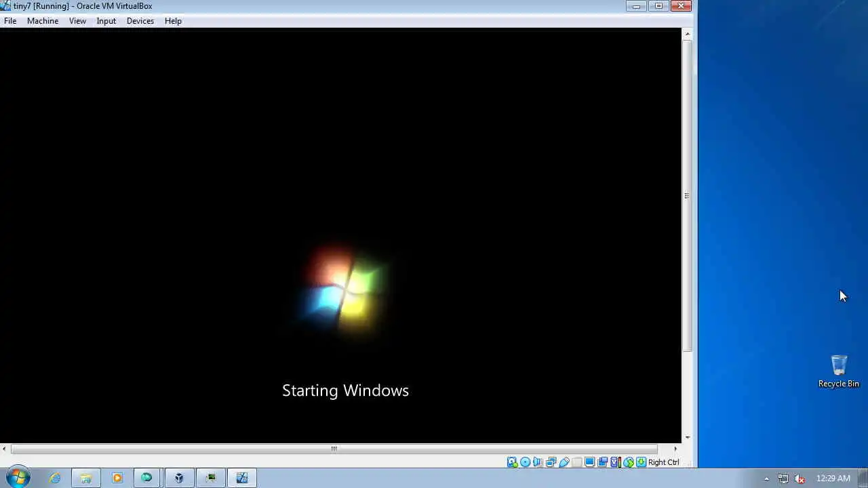Click the optical disk status icon
The height and width of the screenshot is (488, 868).
(525, 462)
